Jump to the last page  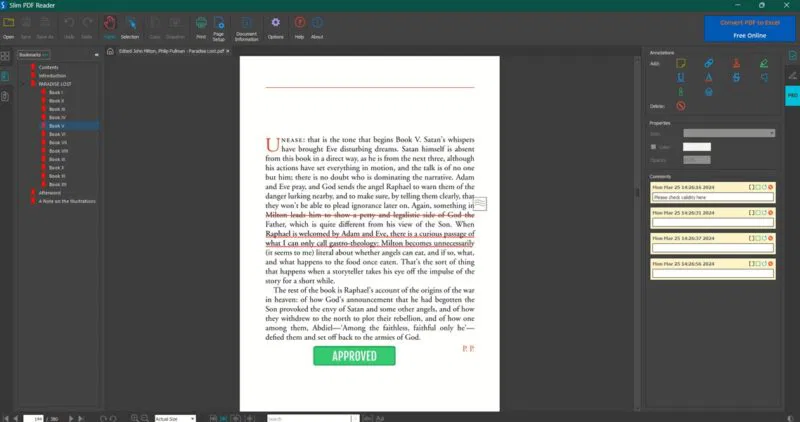click(x=81, y=418)
